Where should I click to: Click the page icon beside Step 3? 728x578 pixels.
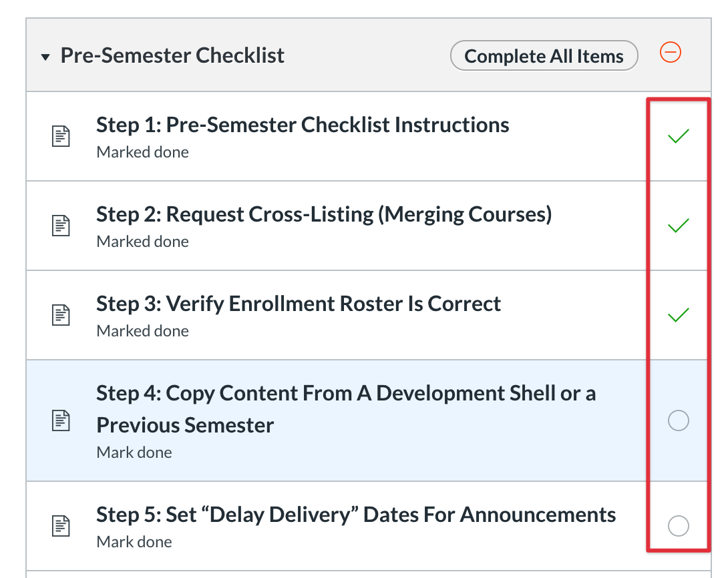pos(61,315)
